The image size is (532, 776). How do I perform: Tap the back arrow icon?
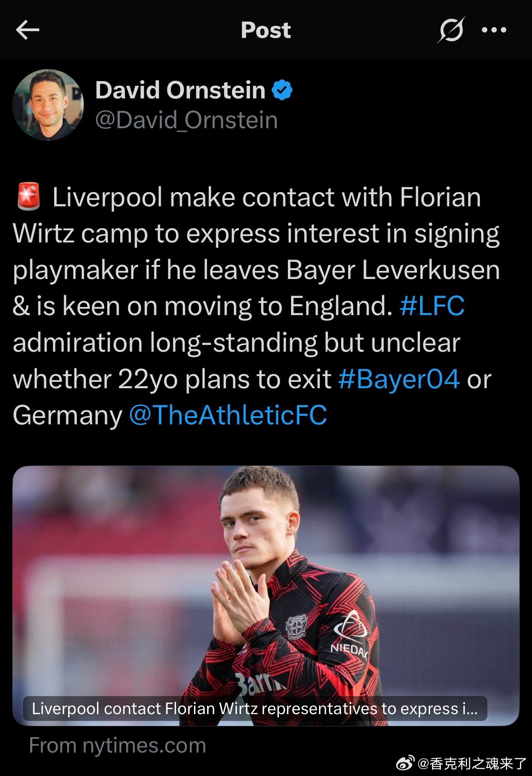click(28, 30)
